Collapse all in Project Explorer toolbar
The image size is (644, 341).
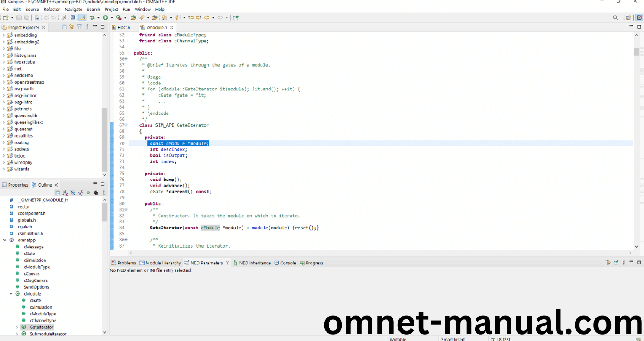click(65, 27)
